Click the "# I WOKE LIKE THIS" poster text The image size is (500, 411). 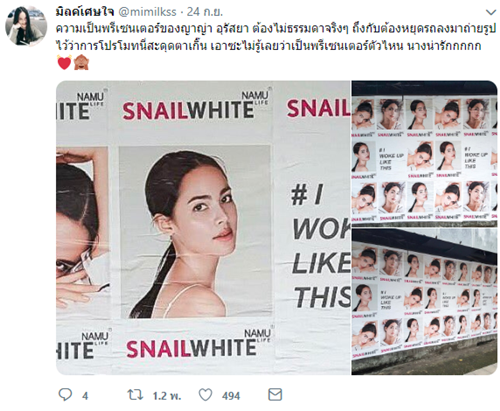[320, 247]
